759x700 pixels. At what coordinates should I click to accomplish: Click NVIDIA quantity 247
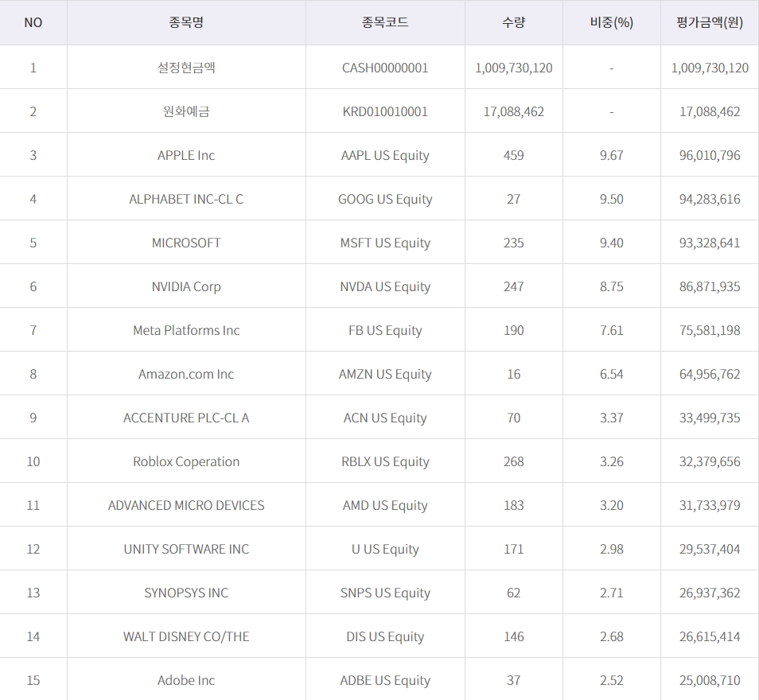tap(514, 286)
